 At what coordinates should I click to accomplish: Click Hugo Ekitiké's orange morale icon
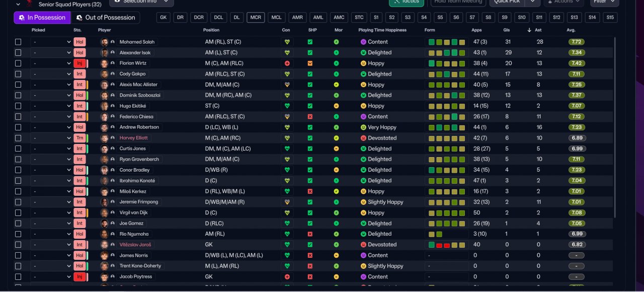pos(336,106)
